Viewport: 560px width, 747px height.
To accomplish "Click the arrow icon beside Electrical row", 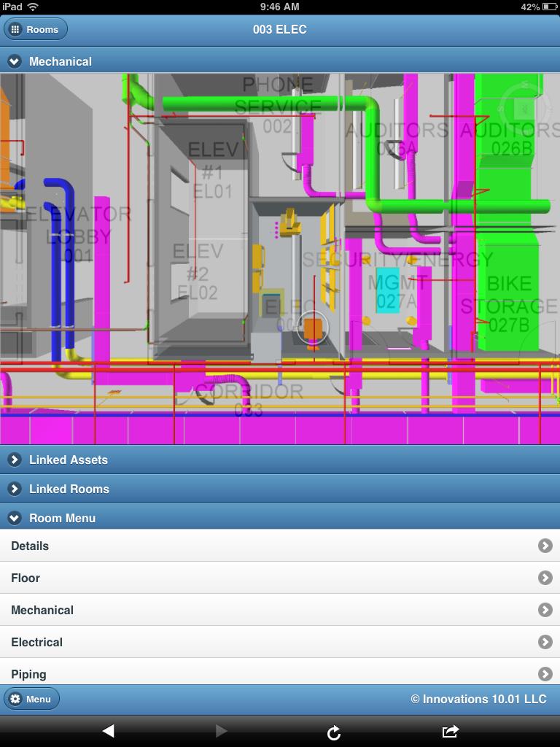I will (x=545, y=642).
